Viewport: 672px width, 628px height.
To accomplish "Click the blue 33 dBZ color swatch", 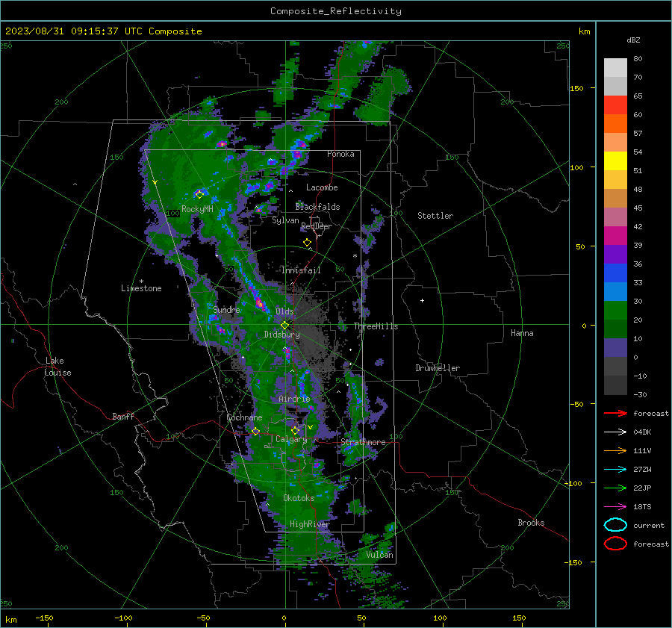I will click(615, 273).
